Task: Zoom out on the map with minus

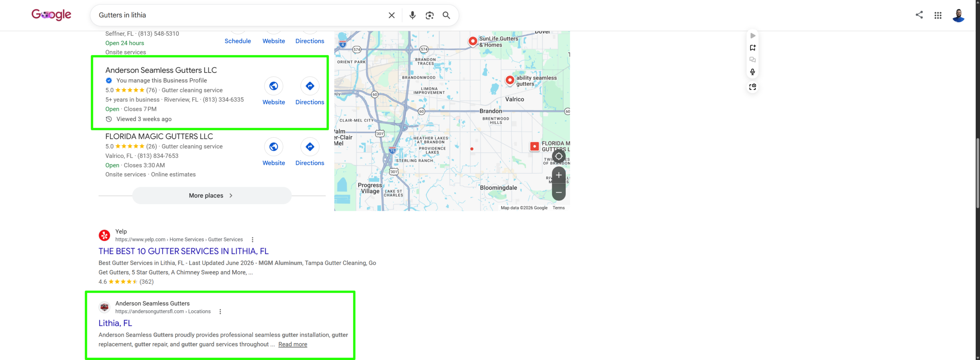Action: click(559, 192)
